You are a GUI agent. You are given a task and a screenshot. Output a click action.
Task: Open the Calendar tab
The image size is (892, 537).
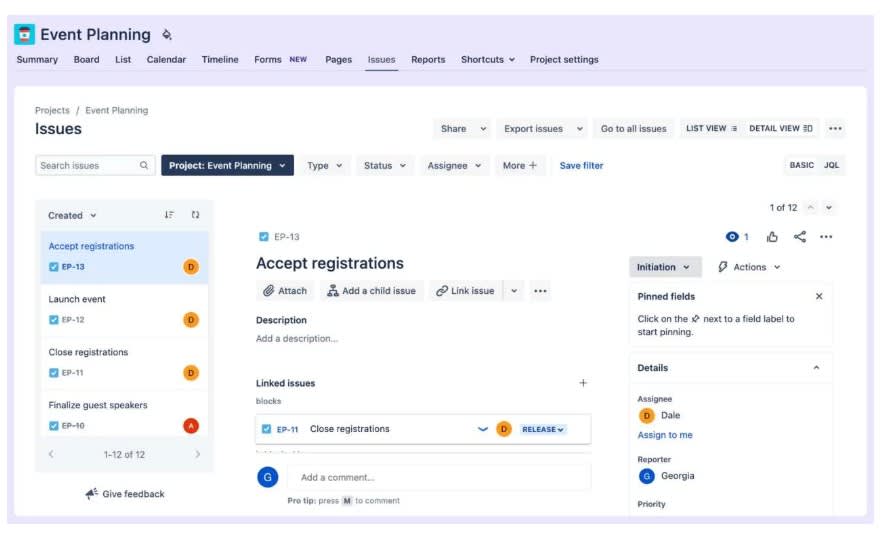[166, 60]
